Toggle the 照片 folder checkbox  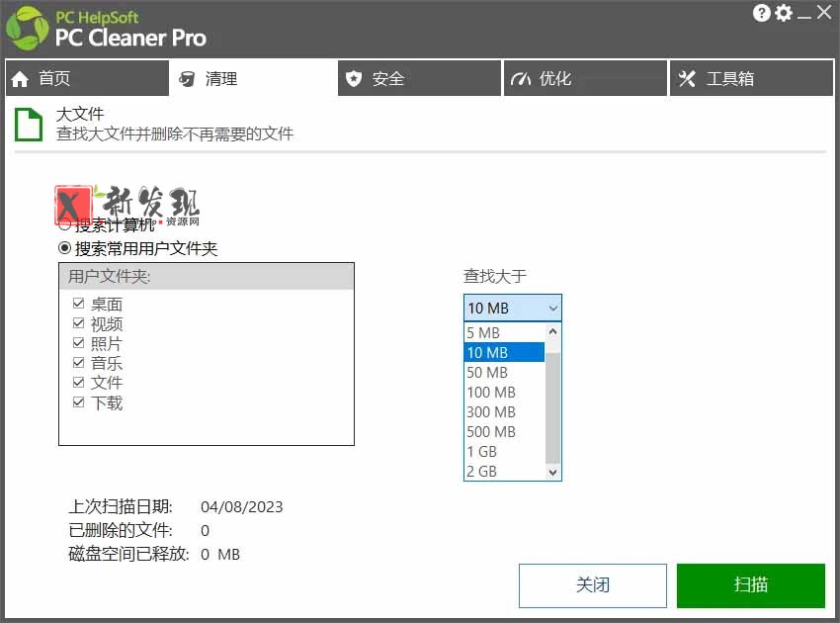coord(78,343)
